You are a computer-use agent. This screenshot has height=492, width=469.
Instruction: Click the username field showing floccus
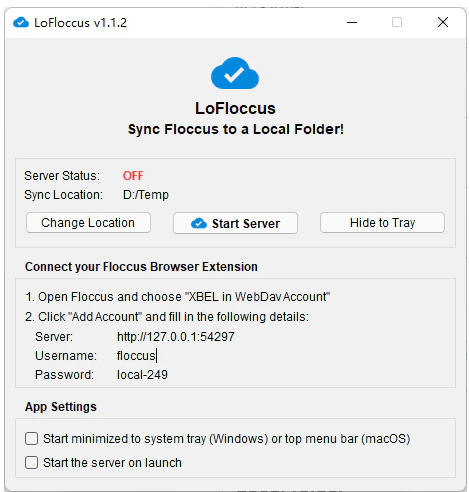pyautogui.click(x=136, y=356)
